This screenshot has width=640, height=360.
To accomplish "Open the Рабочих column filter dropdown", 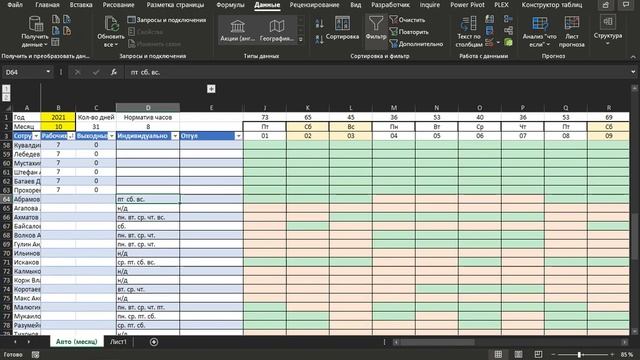I will click(71, 136).
